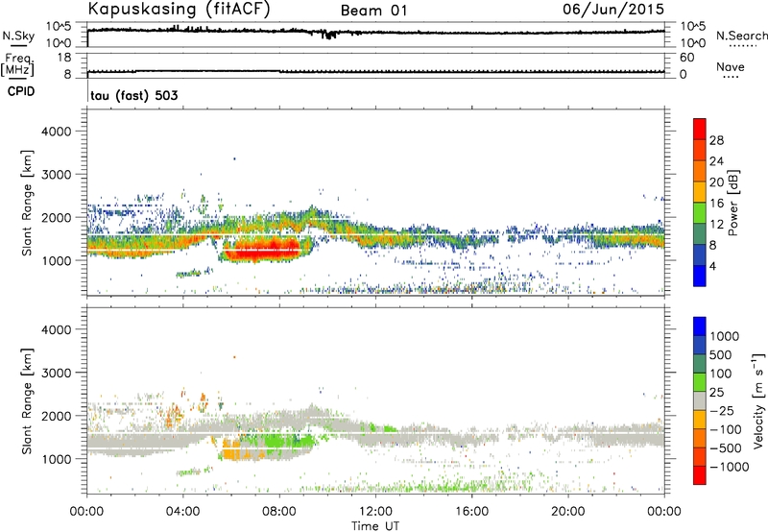This screenshot has width=768, height=532.
Task: Click the red top of power colorbar
Action: point(700,129)
